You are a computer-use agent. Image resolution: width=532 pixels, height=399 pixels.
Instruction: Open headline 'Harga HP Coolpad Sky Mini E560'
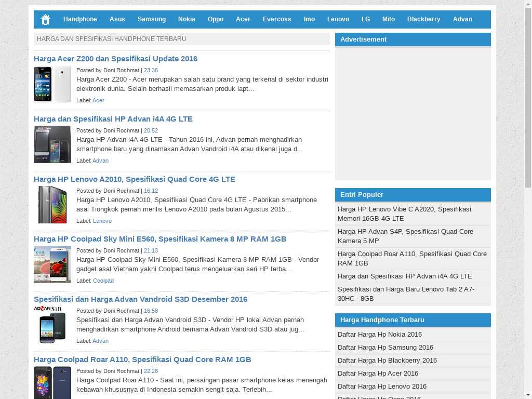pos(160,239)
